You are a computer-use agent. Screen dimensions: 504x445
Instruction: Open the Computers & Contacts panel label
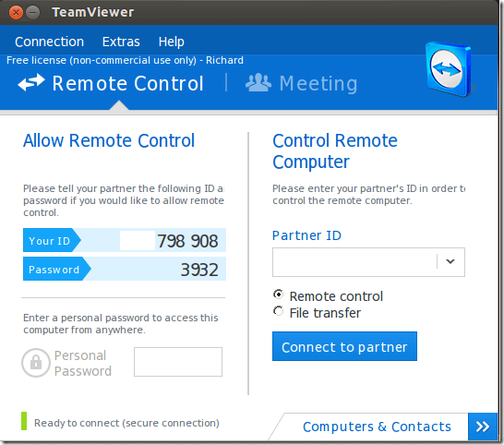(x=377, y=427)
